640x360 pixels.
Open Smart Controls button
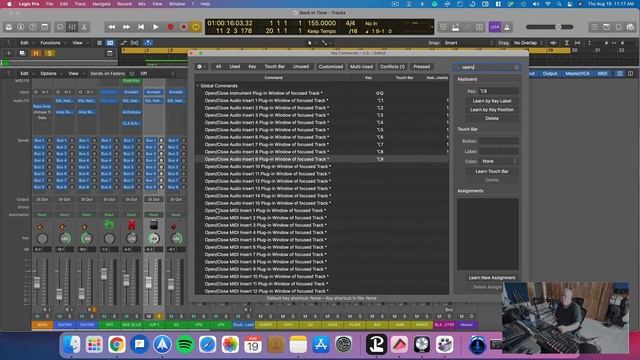pos(60,27)
